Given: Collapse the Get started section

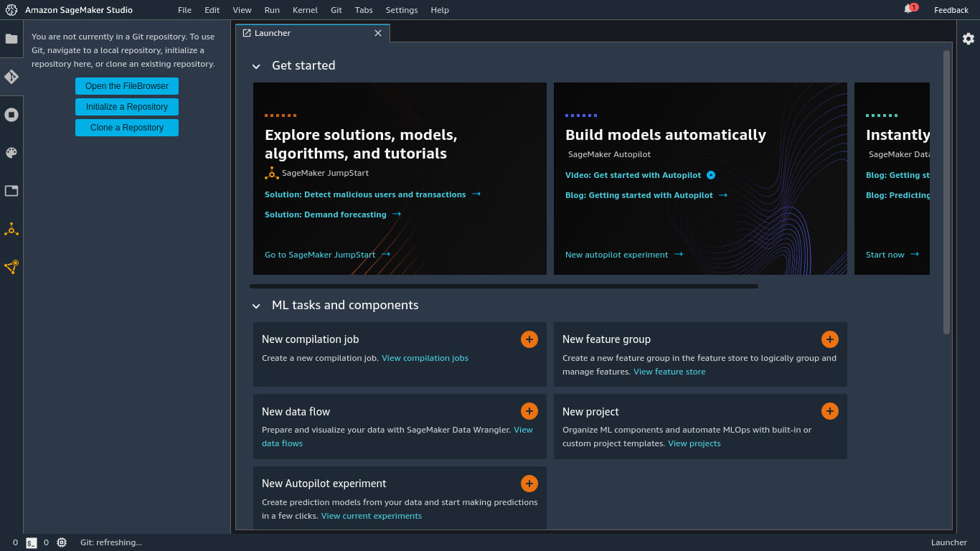Looking at the screenshot, I should 256,66.
